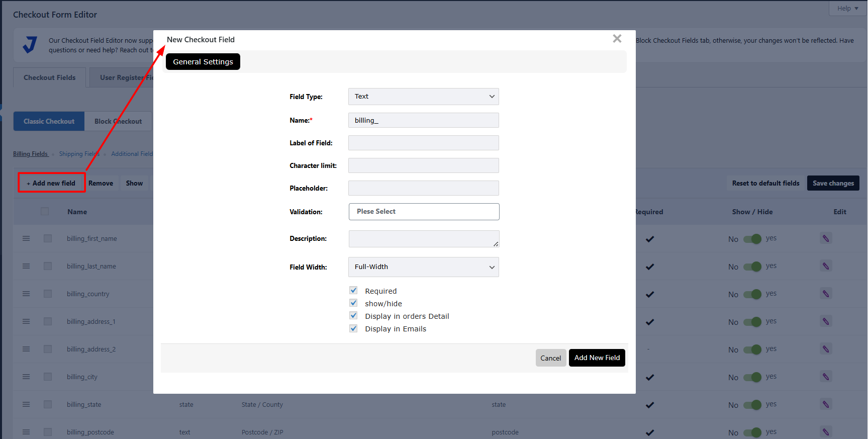
Task: Click the edit pencil icon for billing_first_name
Action: (x=825, y=238)
